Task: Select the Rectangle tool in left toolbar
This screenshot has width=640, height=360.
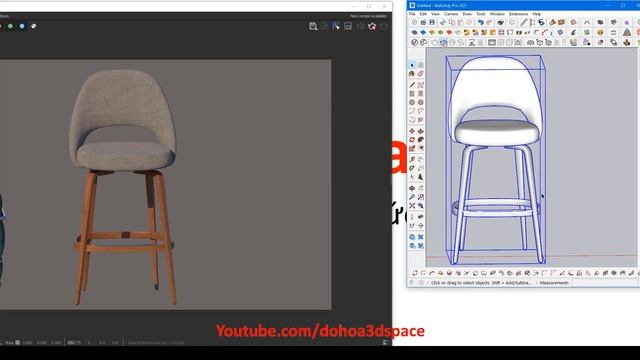Action: 412,94
